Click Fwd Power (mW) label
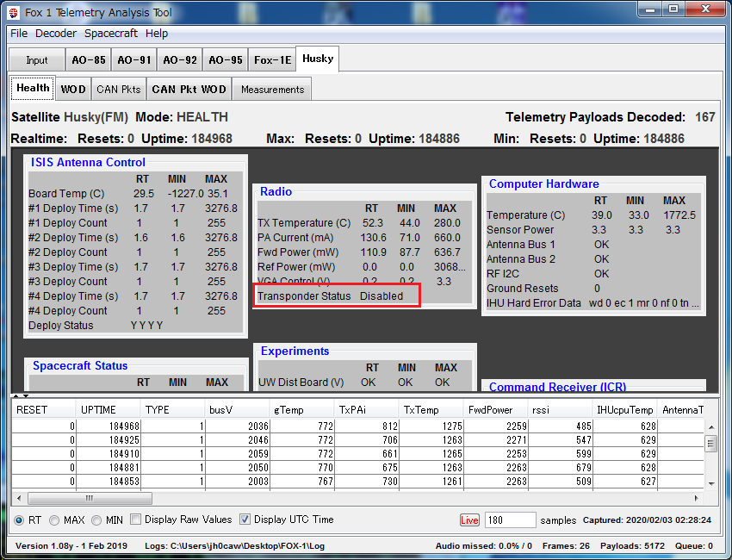This screenshot has width=732, height=560. coord(298,252)
